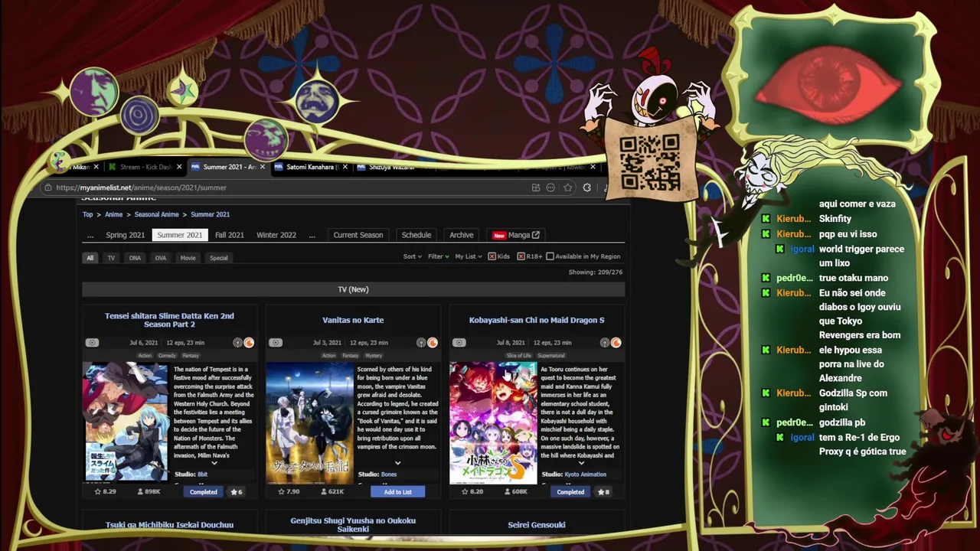Expand the Kobayashi-san Maid Dragon S synopsis chevron

click(x=581, y=463)
